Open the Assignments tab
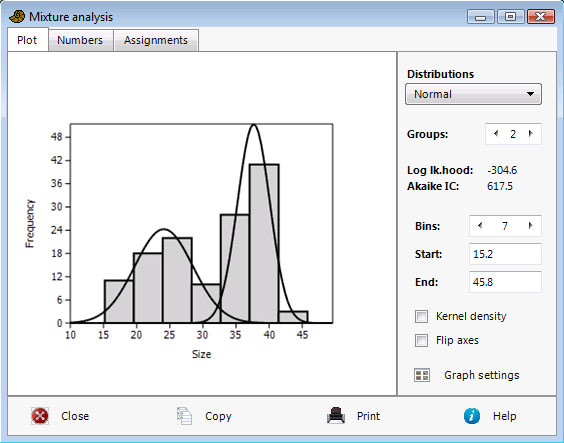This screenshot has width=564, height=443. (156, 40)
